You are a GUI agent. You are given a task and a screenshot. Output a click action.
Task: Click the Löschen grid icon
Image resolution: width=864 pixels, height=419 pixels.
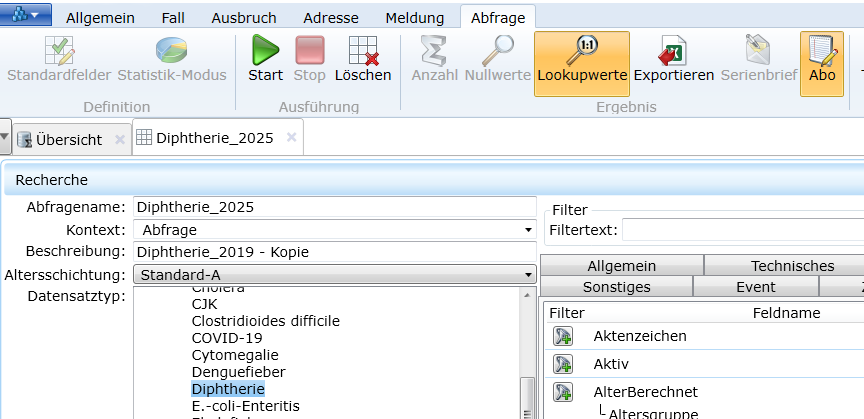[x=362, y=52]
